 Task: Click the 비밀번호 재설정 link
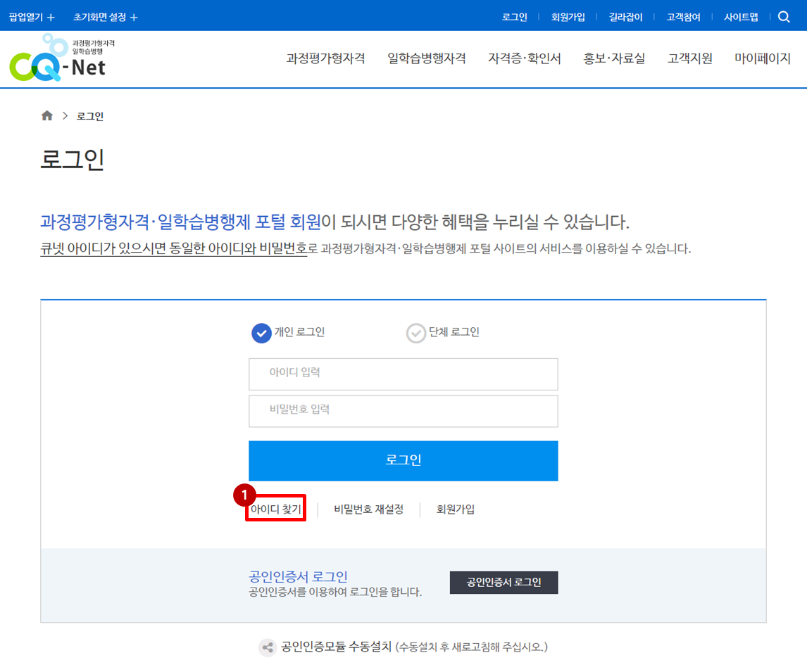368,509
